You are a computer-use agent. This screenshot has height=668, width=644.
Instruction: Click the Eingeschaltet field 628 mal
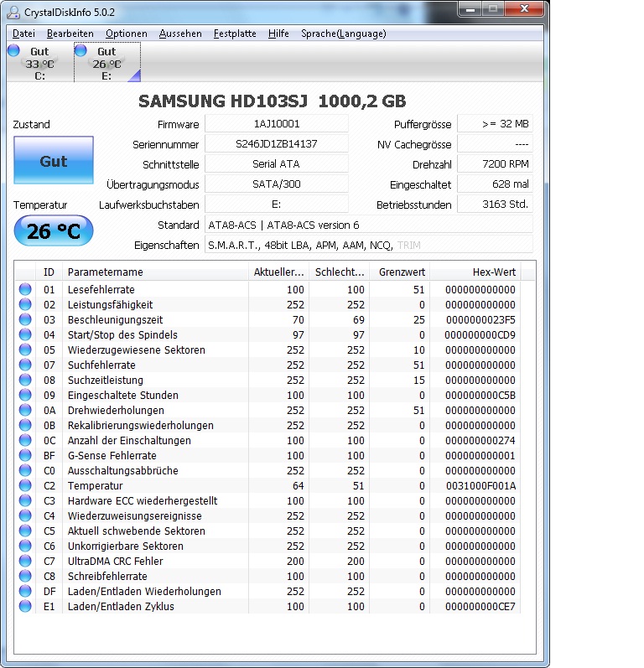495,184
